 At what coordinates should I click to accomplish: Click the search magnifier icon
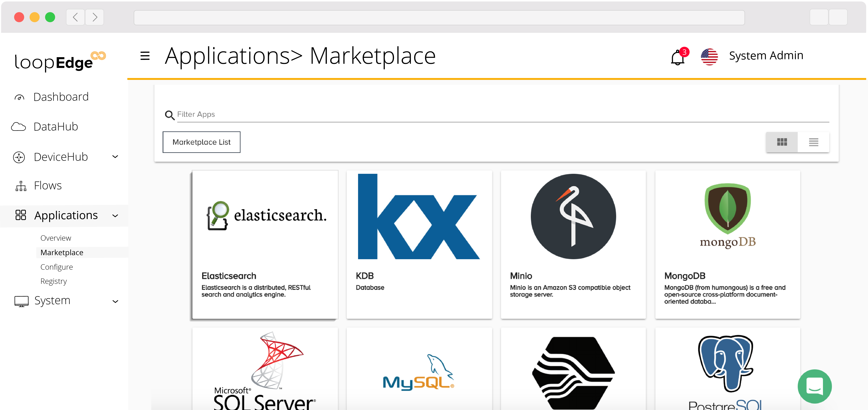(169, 115)
